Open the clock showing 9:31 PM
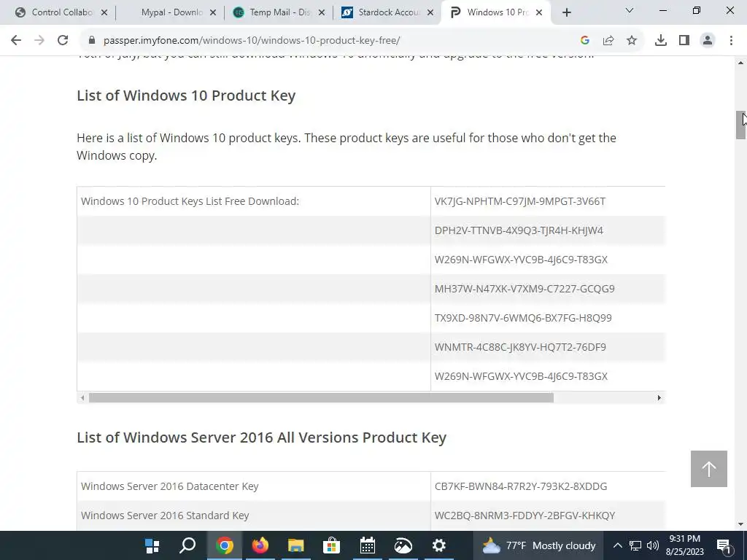747x560 pixels. (684, 545)
